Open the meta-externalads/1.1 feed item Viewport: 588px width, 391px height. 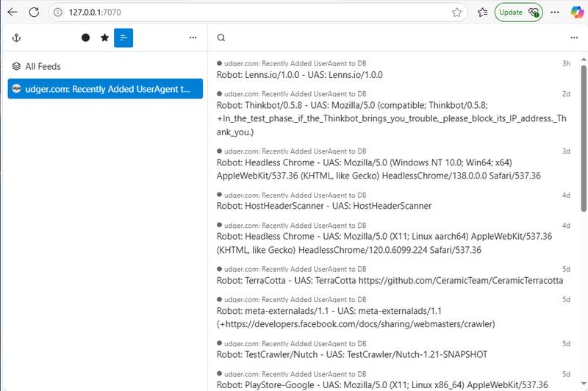[356, 317]
